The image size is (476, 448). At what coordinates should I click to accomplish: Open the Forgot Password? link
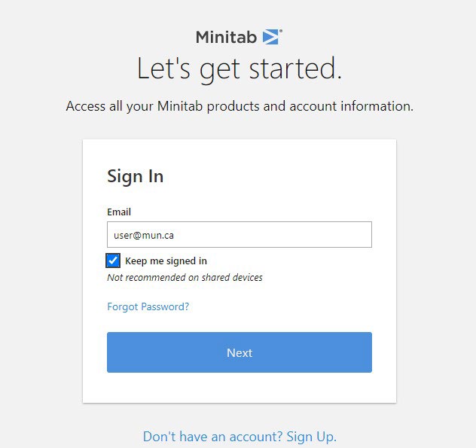148,306
